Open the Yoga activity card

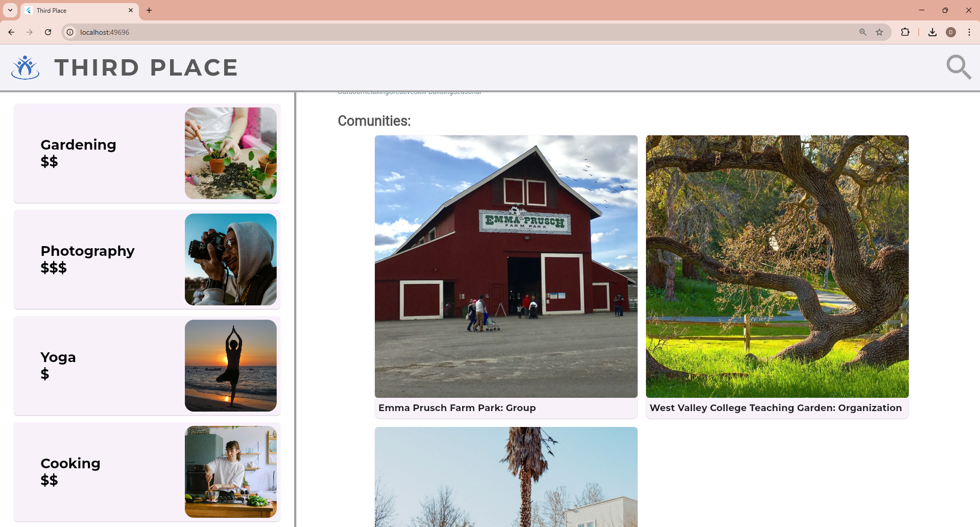pyautogui.click(x=147, y=366)
